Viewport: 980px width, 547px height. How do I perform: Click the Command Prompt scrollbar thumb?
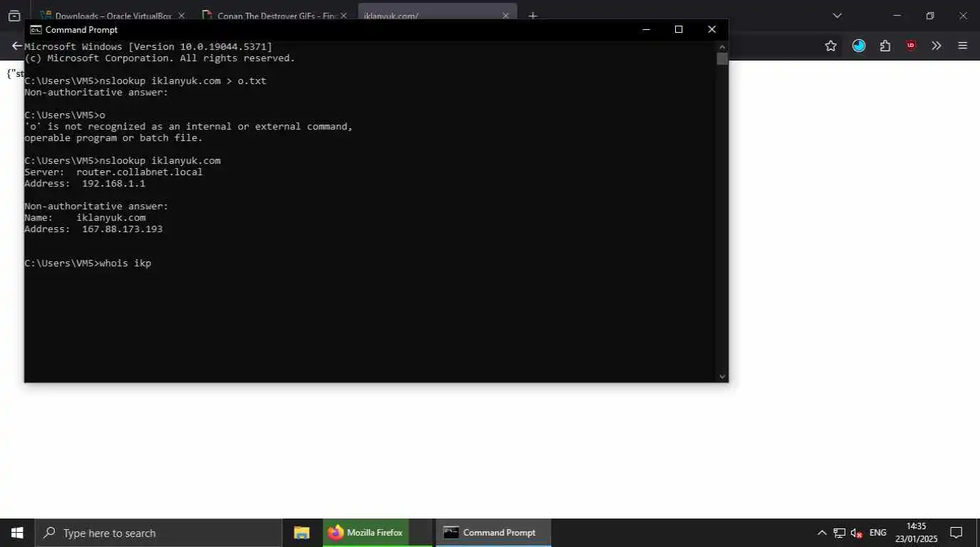[x=722, y=58]
